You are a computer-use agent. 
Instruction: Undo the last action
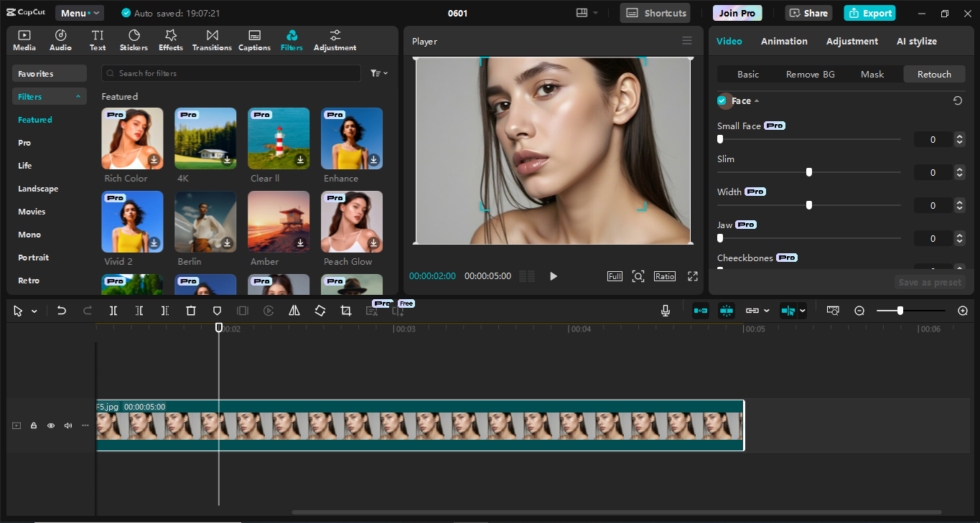coord(61,310)
